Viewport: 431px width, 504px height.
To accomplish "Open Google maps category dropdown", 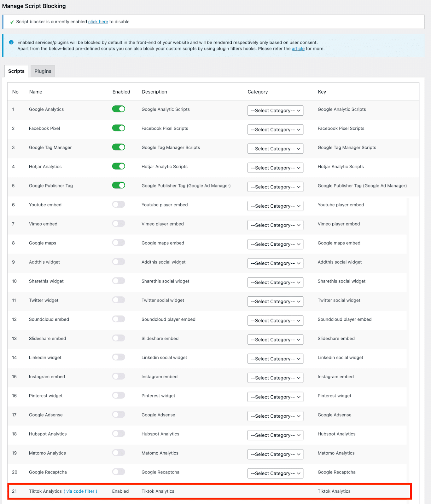I will (x=275, y=244).
